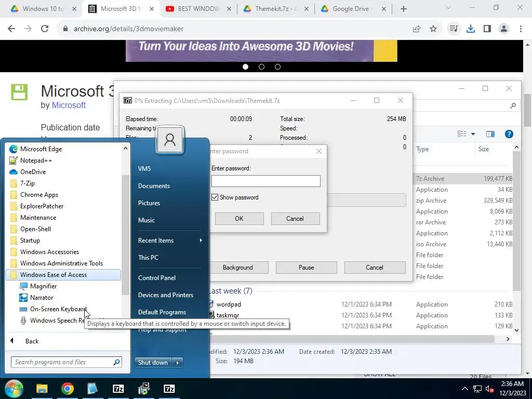
Task: Open Devices and Printers
Action: pos(166,295)
